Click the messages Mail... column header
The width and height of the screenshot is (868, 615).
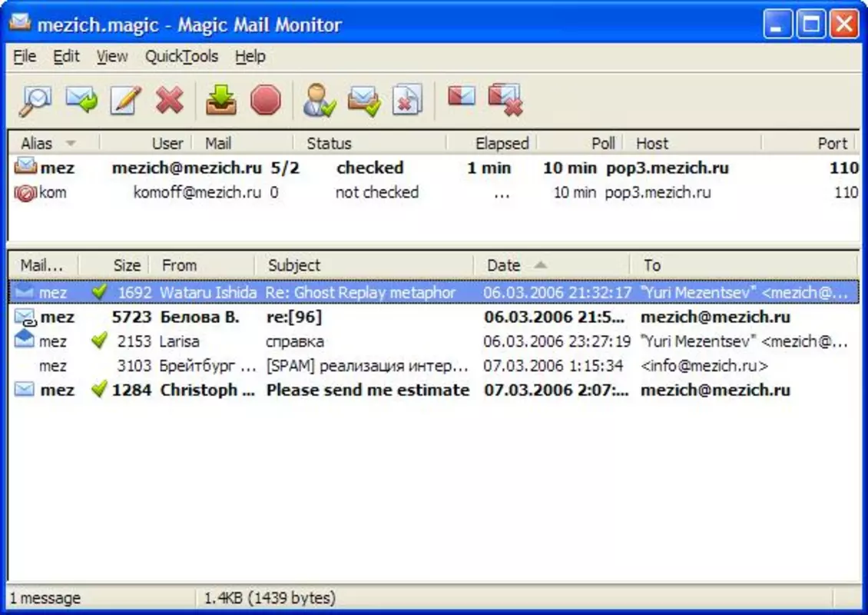pyautogui.click(x=44, y=265)
